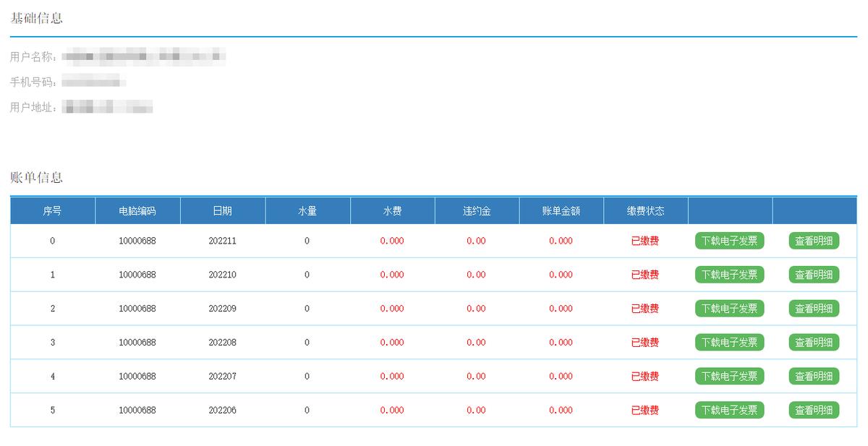The height and width of the screenshot is (446, 868).
Task: Open 查看明细 for the 202210 bill
Action: click(x=812, y=275)
